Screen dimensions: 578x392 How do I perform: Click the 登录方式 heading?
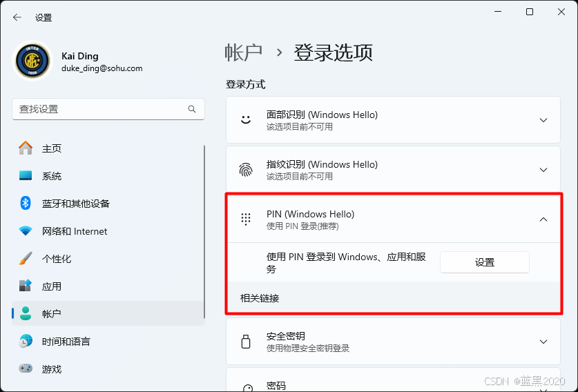coord(246,84)
